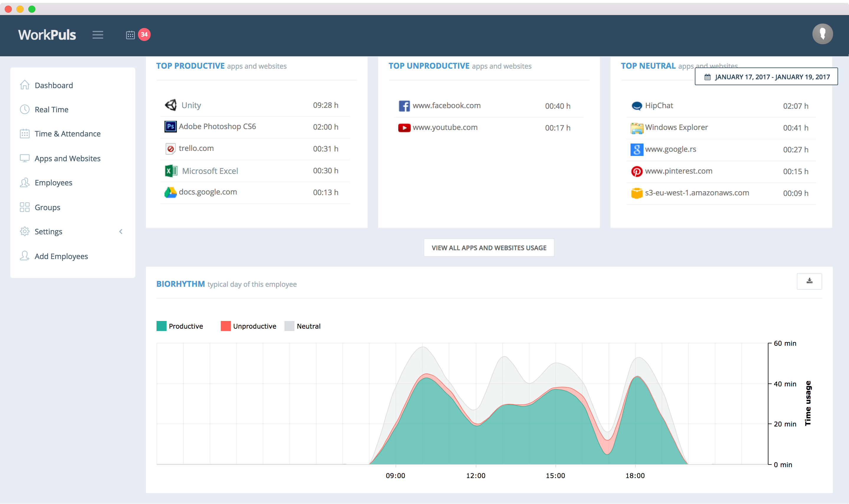Click the Add Employees sidebar icon
The image size is (849, 504).
point(24,256)
